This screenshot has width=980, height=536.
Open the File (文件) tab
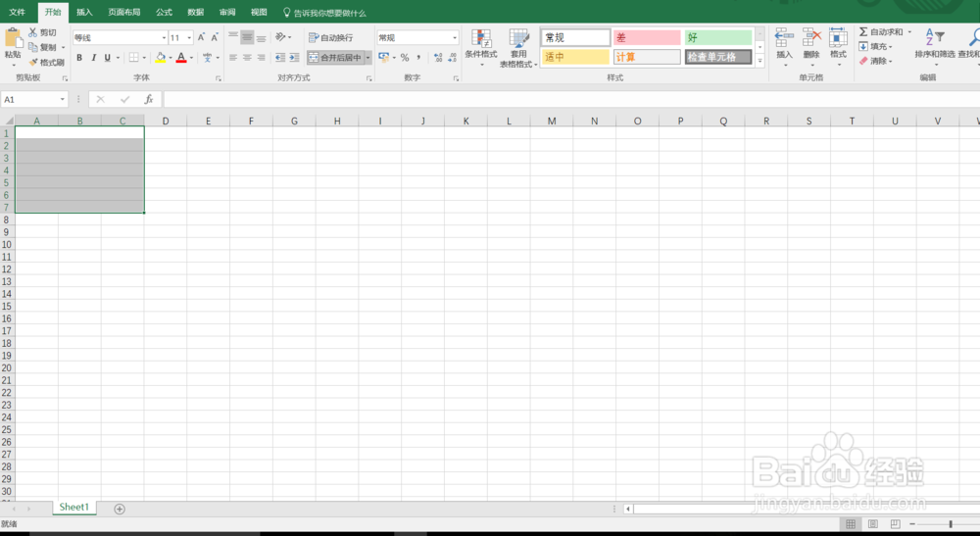coord(17,12)
